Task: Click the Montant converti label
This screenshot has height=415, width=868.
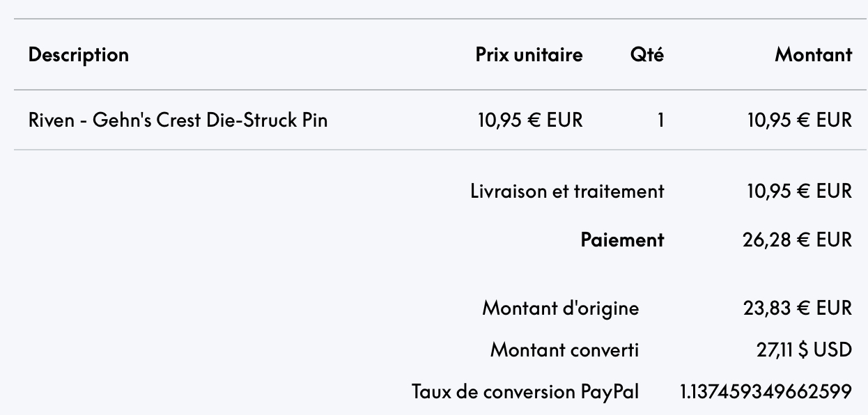Action: 564,350
